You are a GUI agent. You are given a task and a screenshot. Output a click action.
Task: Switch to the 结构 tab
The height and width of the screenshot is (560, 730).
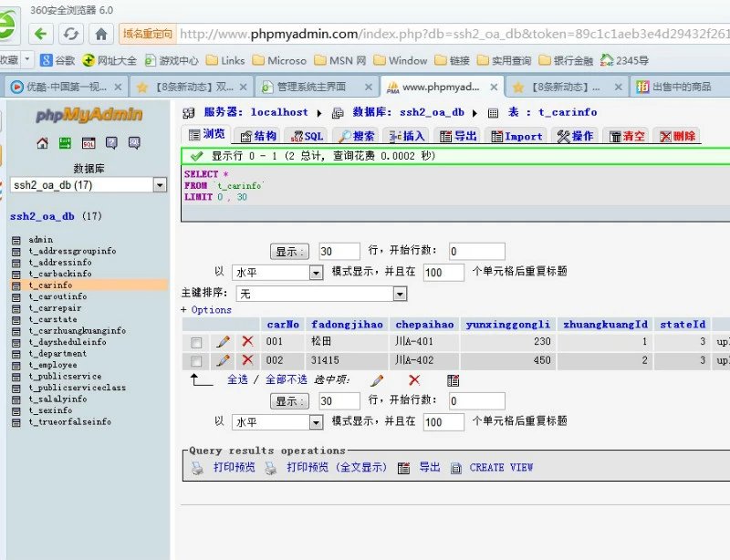[258, 136]
